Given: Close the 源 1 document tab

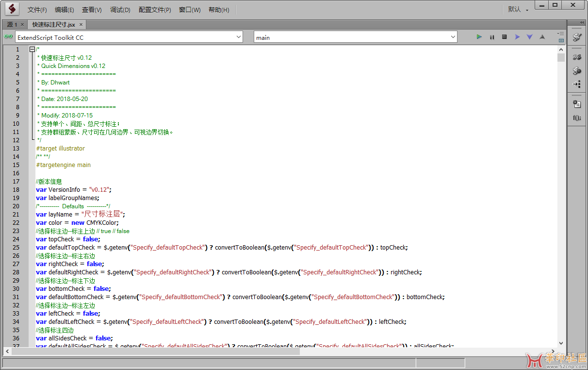Looking at the screenshot, I should click(22, 24).
